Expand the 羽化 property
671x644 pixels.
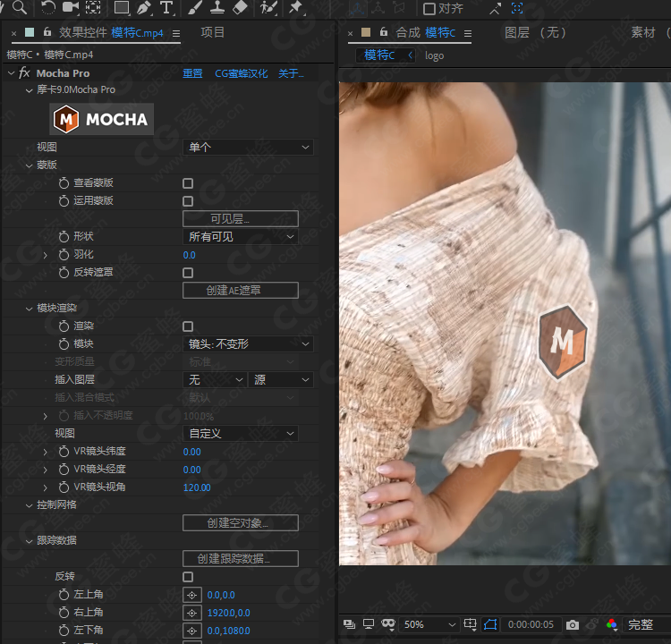tap(46, 255)
